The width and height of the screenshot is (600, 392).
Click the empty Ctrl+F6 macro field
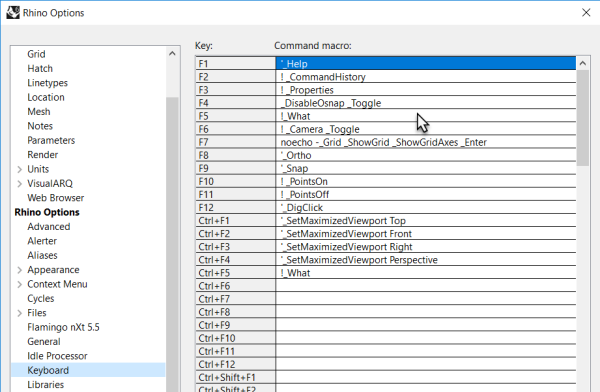(x=426, y=286)
